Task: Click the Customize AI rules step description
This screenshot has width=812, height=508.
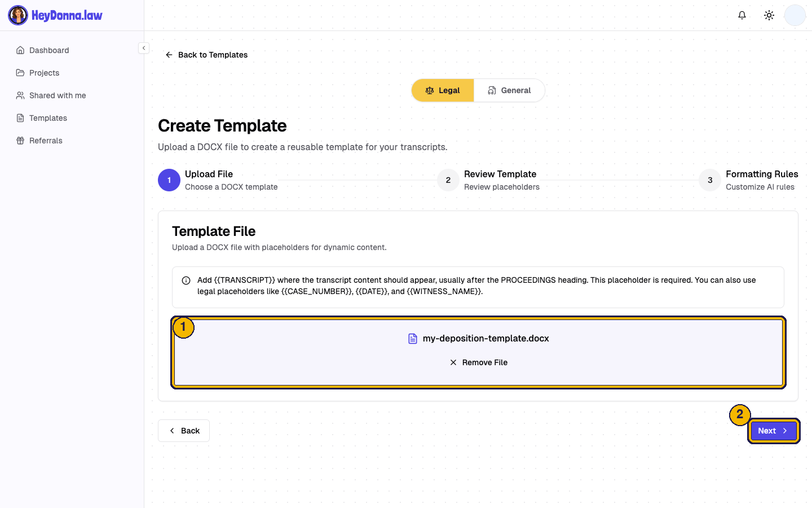Action: point(760,187)
